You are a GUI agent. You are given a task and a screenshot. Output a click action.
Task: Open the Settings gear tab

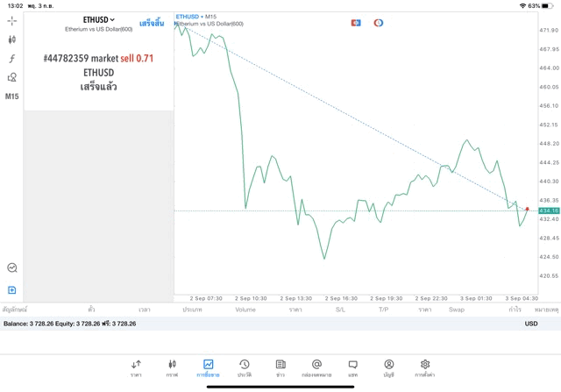(425, 367)
